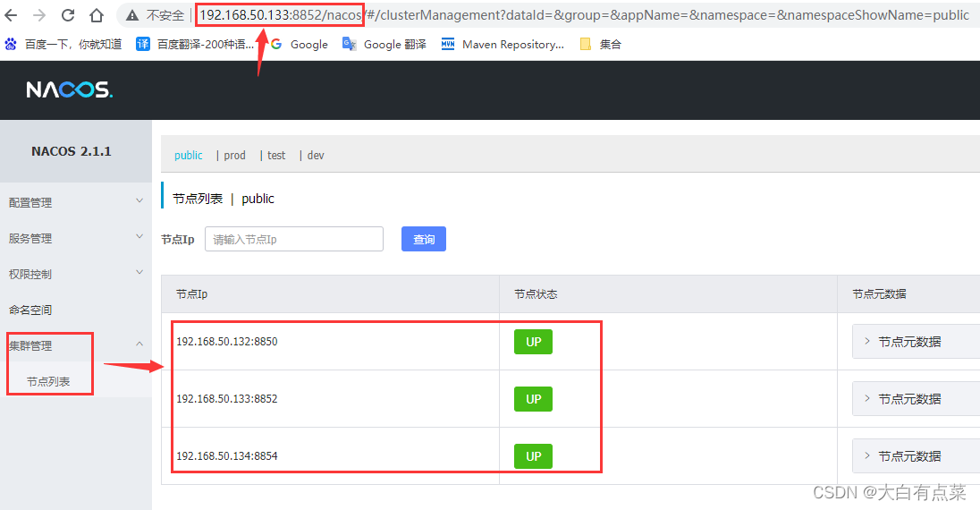Image resolution: width=980 pixels, height=510 pixels.
Task: Switch to the dev namespace tab
Action: click(x=316, y=155)
